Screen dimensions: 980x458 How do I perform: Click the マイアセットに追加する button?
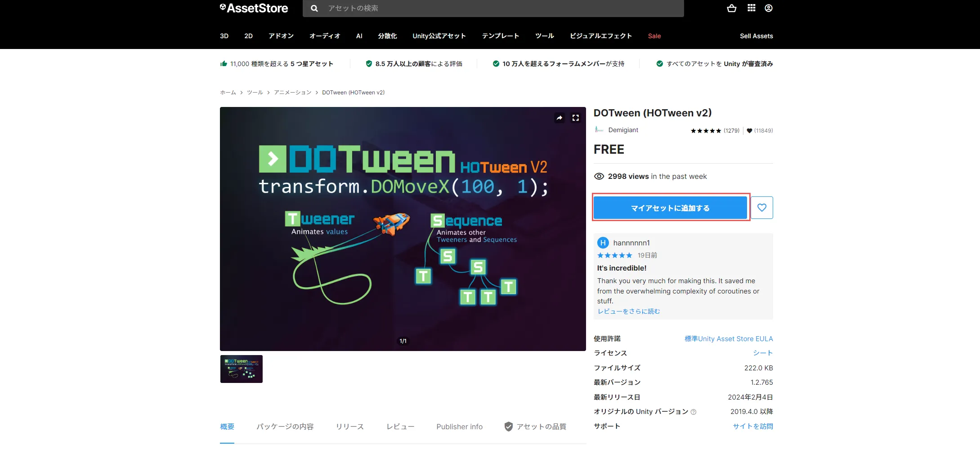click(670, 208)
